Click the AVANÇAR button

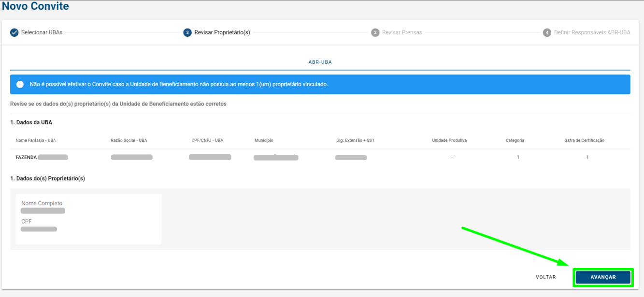coord(603,277)
